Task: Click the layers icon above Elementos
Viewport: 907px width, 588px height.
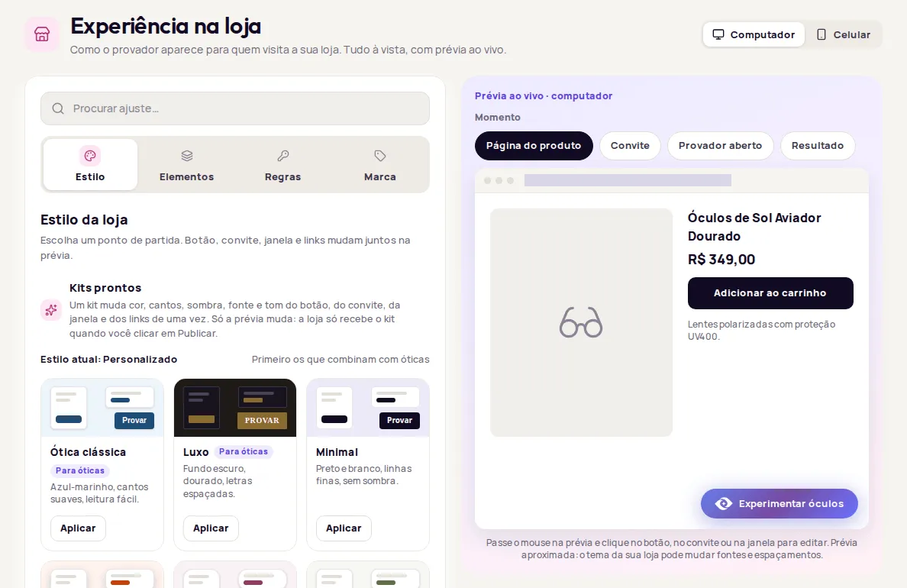Action: 187,156
